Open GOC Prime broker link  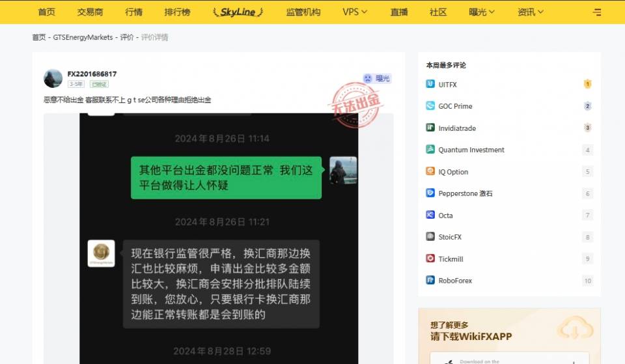coord(455,106)
